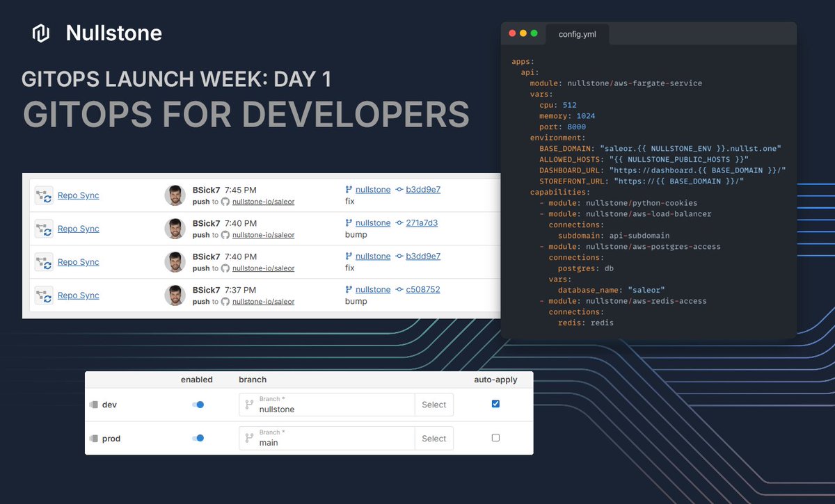The height and width of the screenshot is (504, 835).
Task: Click prod branch field containing main
Action: pos(326,438)
